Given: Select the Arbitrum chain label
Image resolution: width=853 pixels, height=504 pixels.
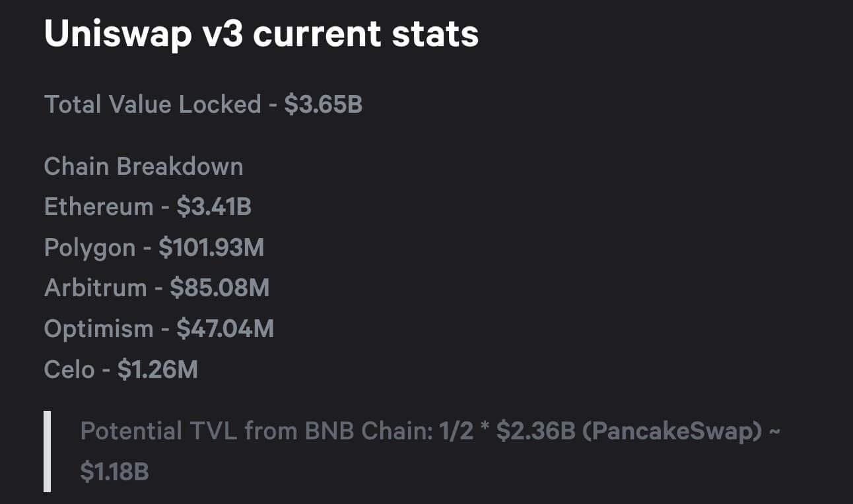Looking at the screenshot, I should pyautogui.click(x=95, y=288).
